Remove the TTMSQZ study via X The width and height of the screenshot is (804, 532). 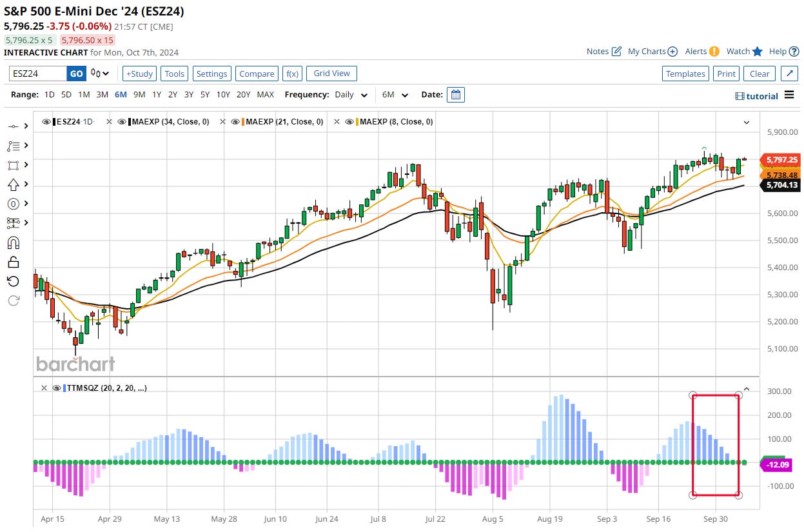pos(44,388)
